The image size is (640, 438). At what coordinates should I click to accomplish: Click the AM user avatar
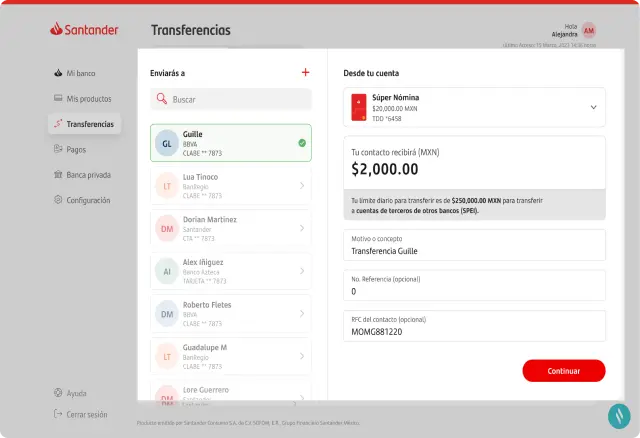(589, 30)
